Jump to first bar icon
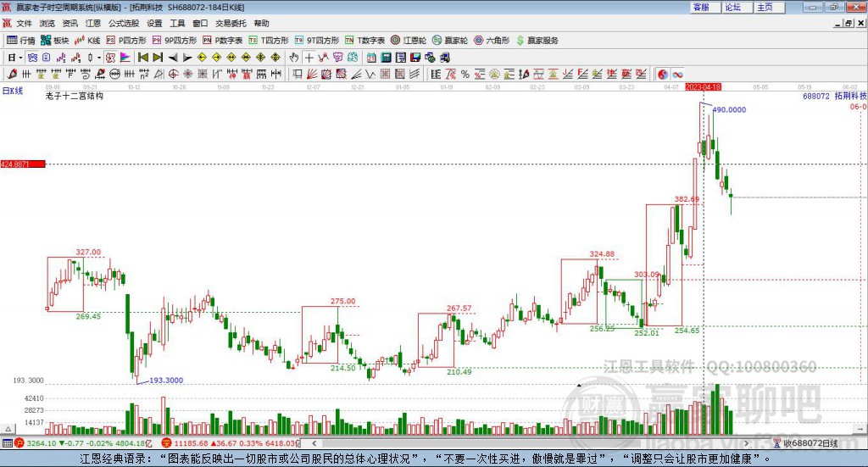The image size is (868, 467). tap(143, 58)
